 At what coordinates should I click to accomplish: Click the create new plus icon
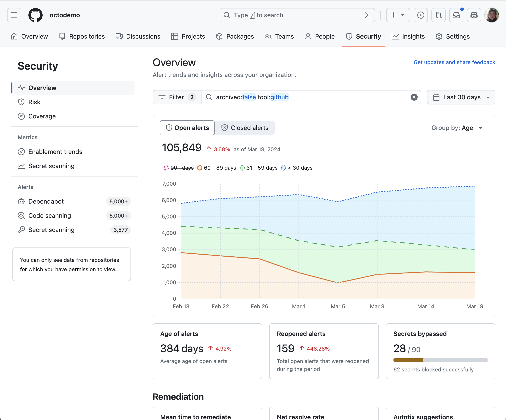click(393, 15)
